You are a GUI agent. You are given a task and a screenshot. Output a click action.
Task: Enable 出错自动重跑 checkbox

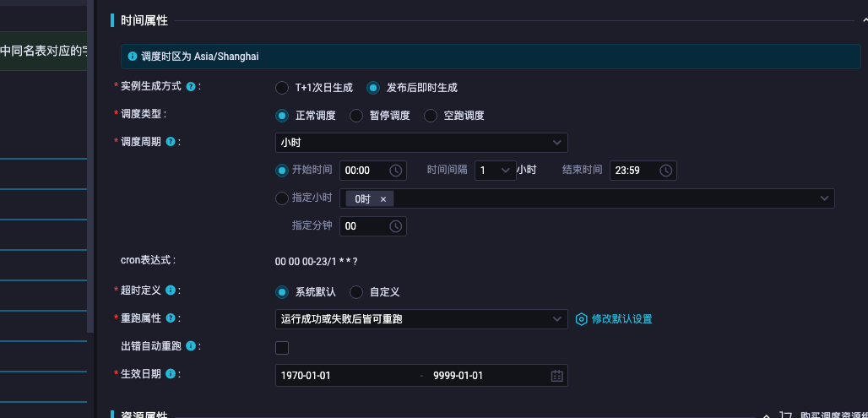click(282, 347)
